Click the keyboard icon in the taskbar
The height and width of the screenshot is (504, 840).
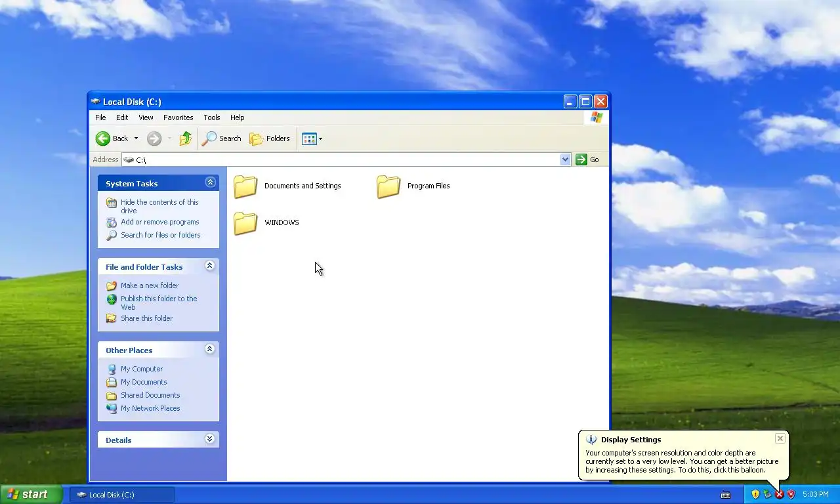(726, 495)
